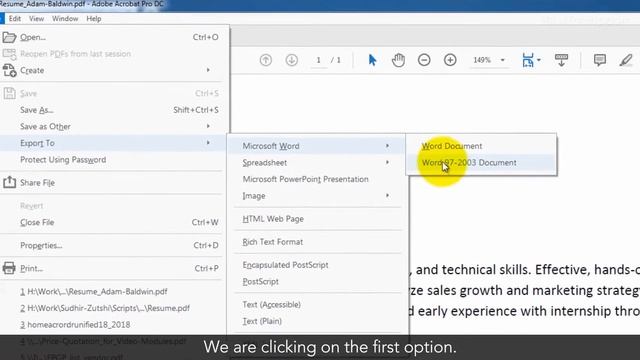Expand the Export To submenu arrow

coord(208,143)
